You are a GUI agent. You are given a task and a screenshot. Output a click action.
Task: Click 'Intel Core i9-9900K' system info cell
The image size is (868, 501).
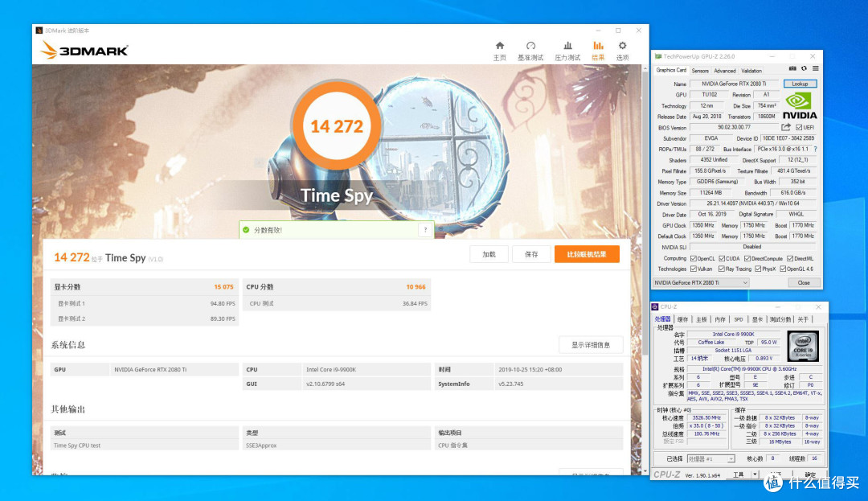point(366,369)
